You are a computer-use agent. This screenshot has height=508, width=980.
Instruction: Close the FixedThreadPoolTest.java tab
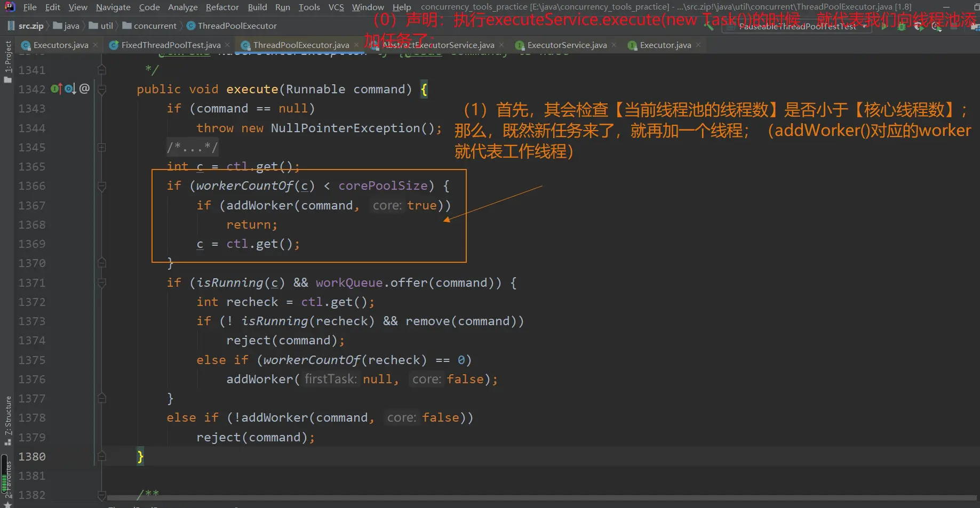227,45
